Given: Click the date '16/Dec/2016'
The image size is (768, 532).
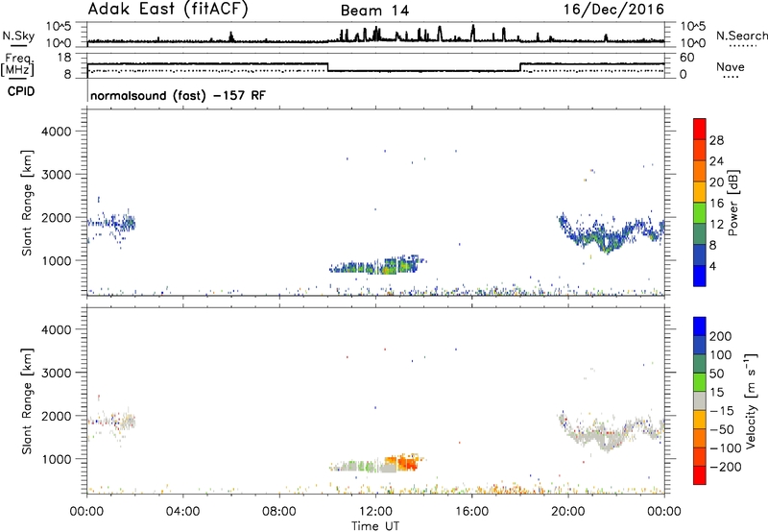Looking at the screenshot, I should click(x=613, y=9).
